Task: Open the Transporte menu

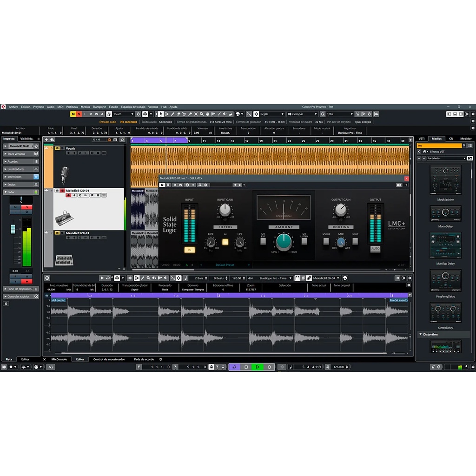Action: (x=99, y=107)
